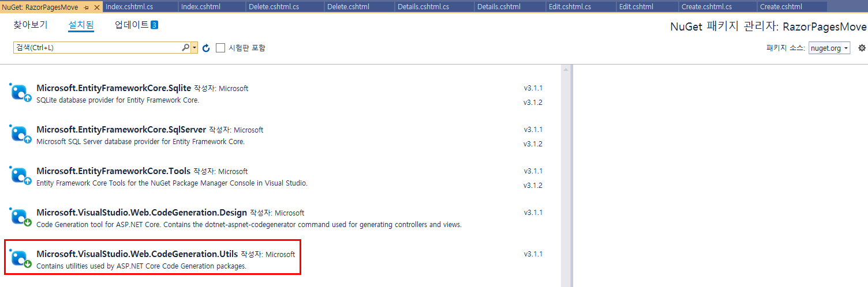The height and width of the screenshot is (287, 868).
Task: Click the updates count badge 3
Action: 154,25
